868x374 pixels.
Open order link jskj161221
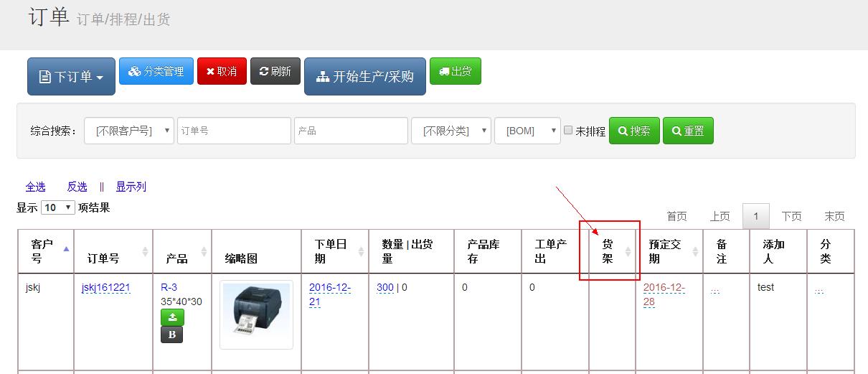pyautogui.click(x=105, y=288)
